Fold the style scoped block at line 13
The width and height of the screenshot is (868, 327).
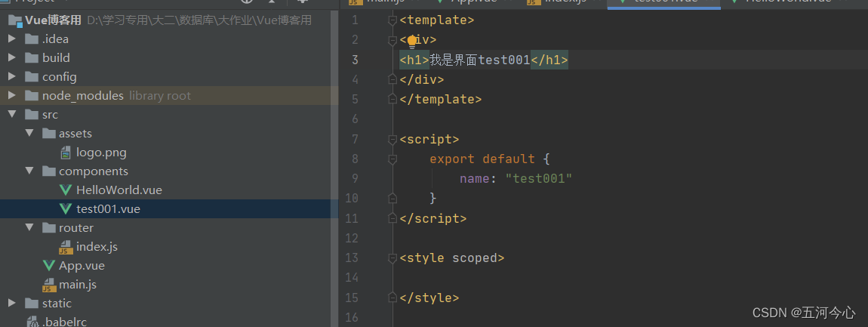click(x=392, y=258)
